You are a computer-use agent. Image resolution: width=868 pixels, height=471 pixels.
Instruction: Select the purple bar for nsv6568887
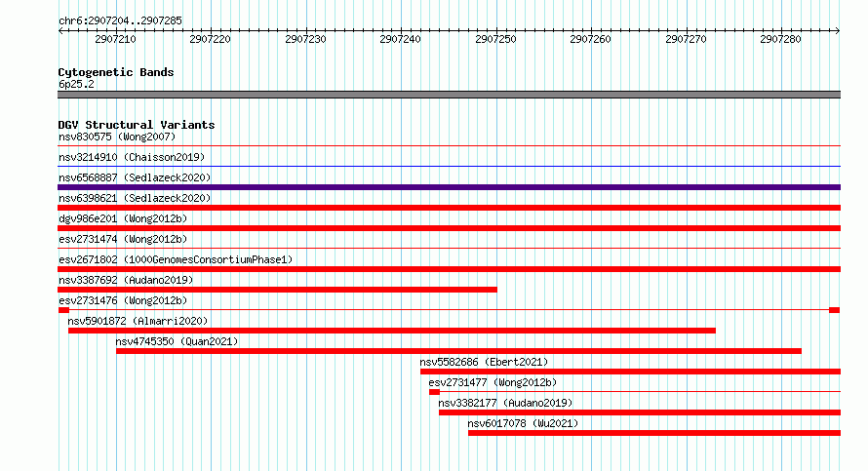(x=449, y=187)
